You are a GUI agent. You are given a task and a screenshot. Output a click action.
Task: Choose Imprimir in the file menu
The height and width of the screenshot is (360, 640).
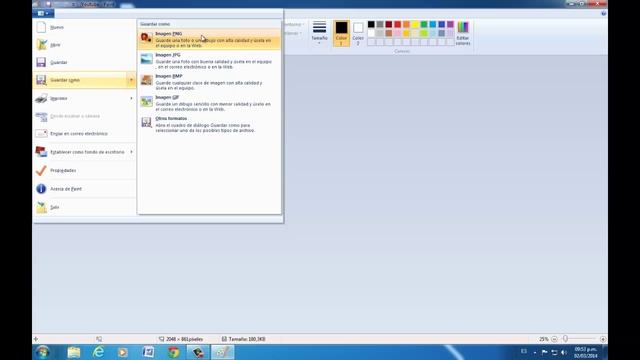point(80,98)
